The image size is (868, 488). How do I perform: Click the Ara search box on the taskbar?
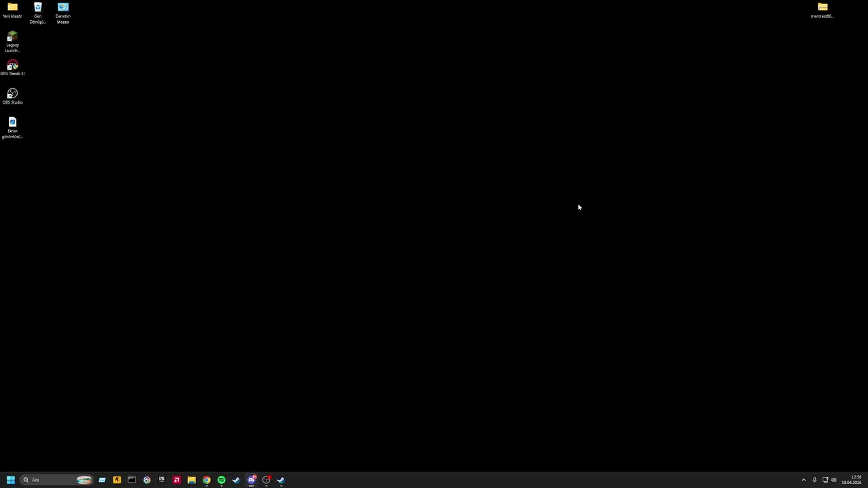pyautogui.click(x=56, y=480)
